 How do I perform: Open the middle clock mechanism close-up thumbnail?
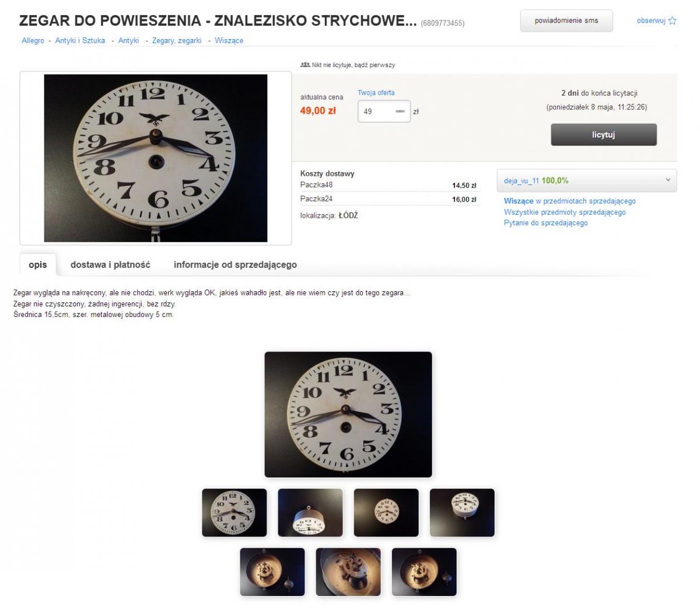pos(348,572)
